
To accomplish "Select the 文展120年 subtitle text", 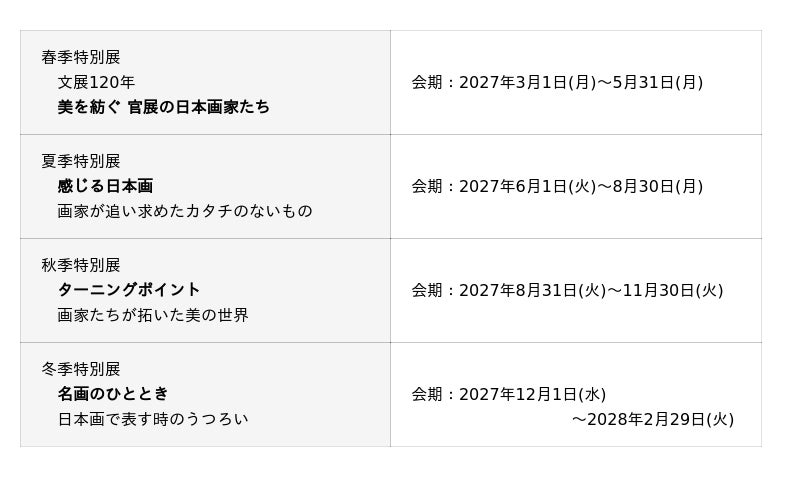I will point(96,82).
